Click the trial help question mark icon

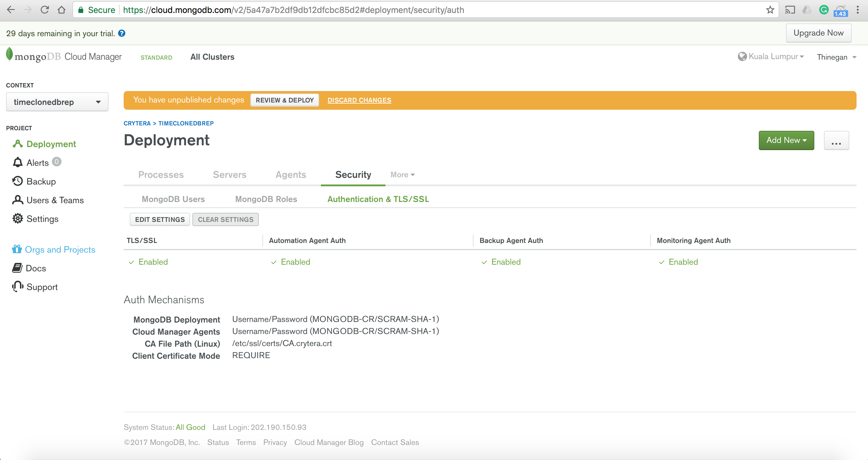(122, 33)
